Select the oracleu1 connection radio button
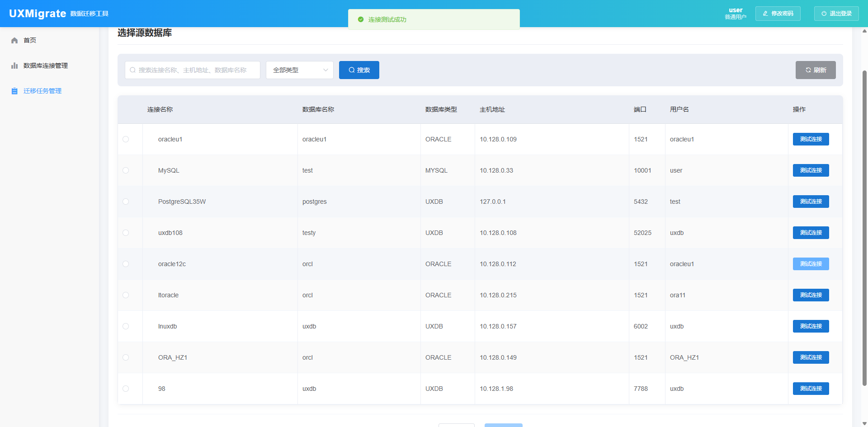The height and width of the screenshot is (427, 868). coord(126,139)
